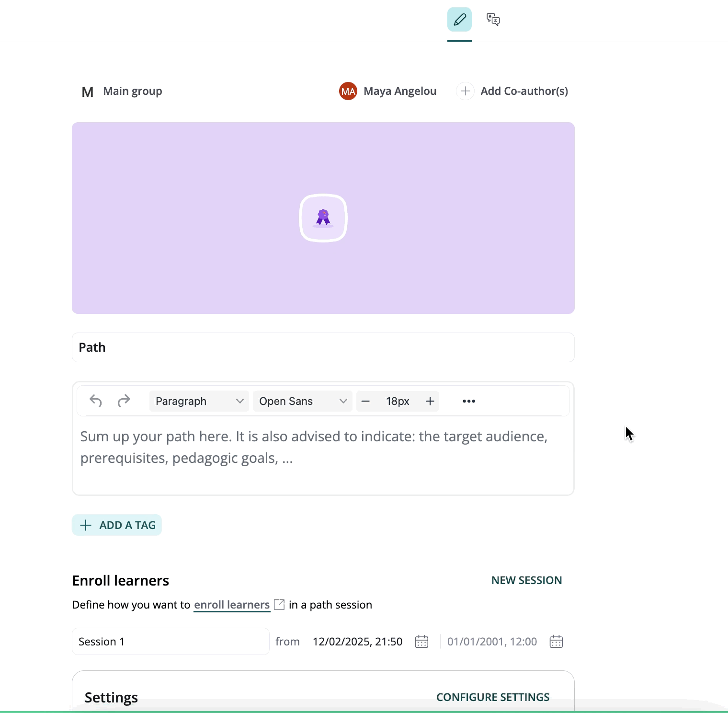Viewport: 728px width, 713px height.
Task: Open the translations tab icon
Action: (493, 20)
